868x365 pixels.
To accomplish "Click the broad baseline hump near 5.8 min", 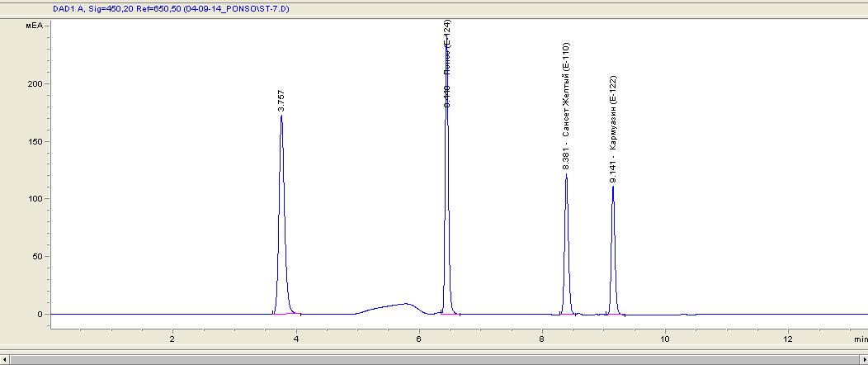I will point(403,305).
